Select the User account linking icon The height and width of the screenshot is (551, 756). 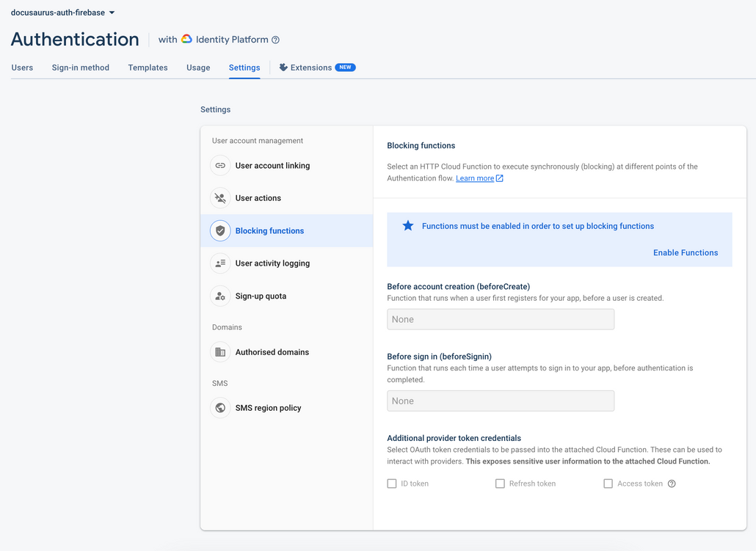pyautogui.click(x=220, y=166)
